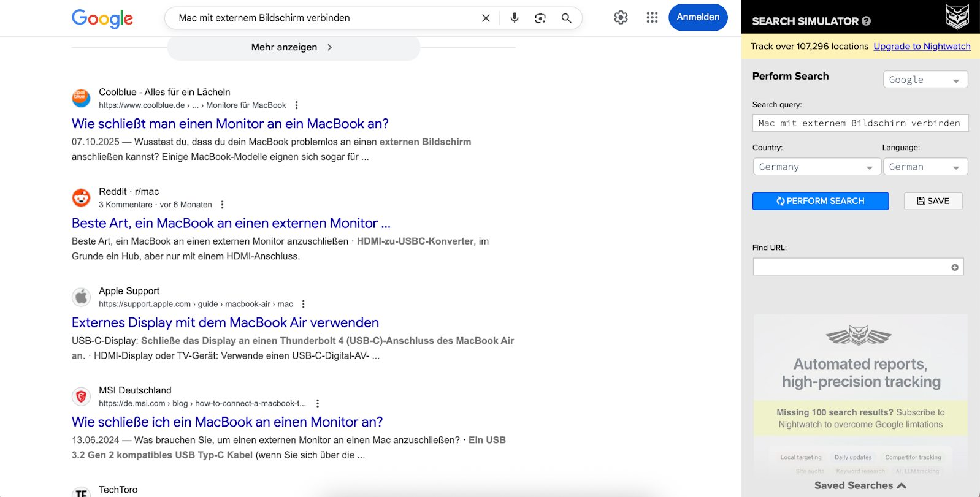Screen dimensions: 980x497
Task: Click the 'Daily updates' feature tag
Action: pyautogui.click(x=853, y=457)
